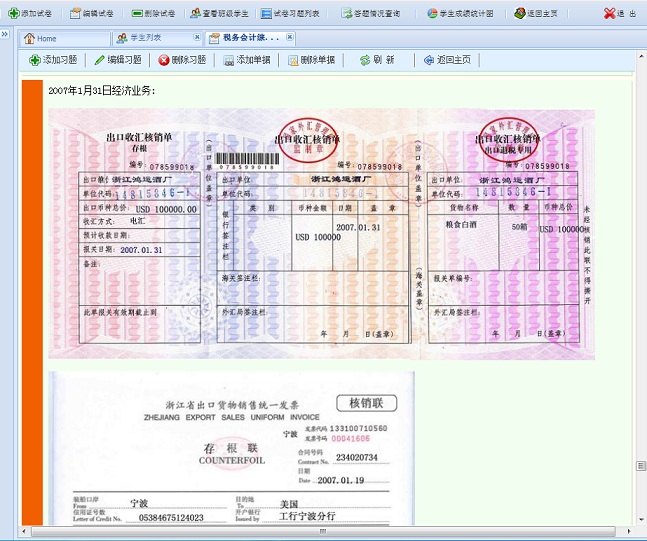This screenshot has width=647, height=541.
Task: Click the horizontal scrollbar thumb
Action: pyautogui.click(x=323, y=531)
